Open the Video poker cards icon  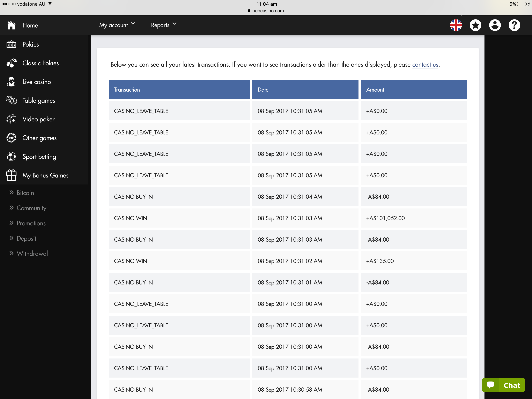pyautogui.click(x=11, y=119)
